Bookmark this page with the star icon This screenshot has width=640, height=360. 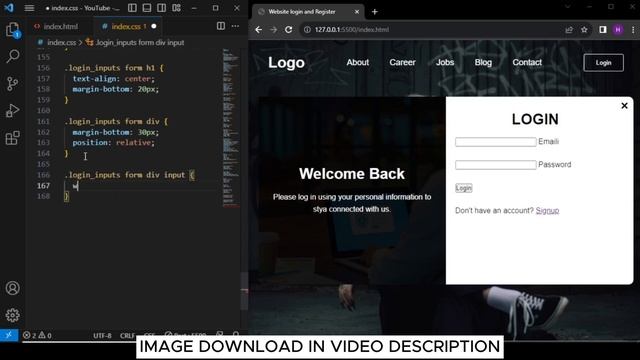click(x=584, y=30)
